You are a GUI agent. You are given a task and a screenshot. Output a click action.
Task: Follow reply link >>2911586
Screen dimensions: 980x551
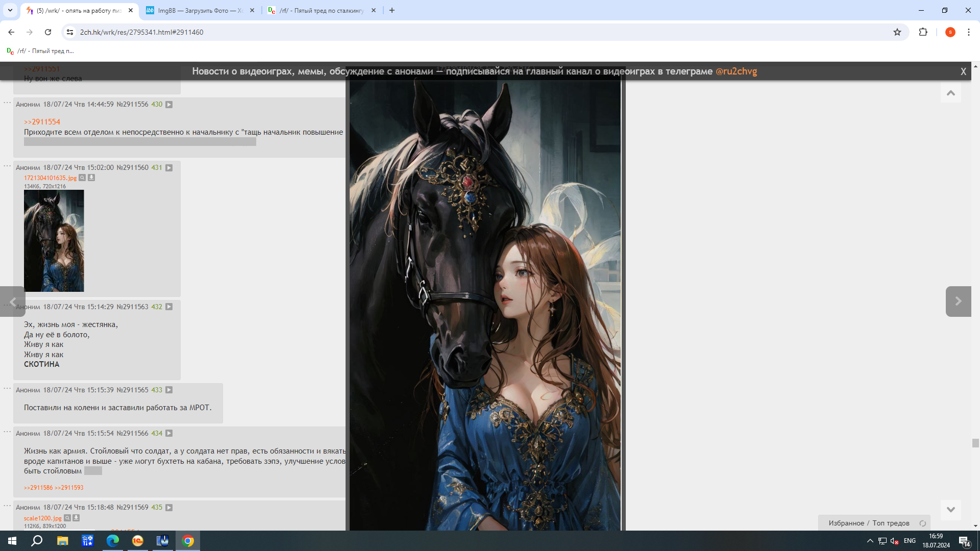coord(38,488)
